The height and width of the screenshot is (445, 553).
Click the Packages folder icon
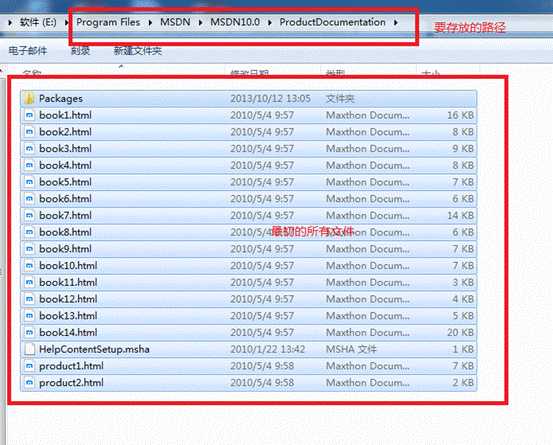click(30, 98)
